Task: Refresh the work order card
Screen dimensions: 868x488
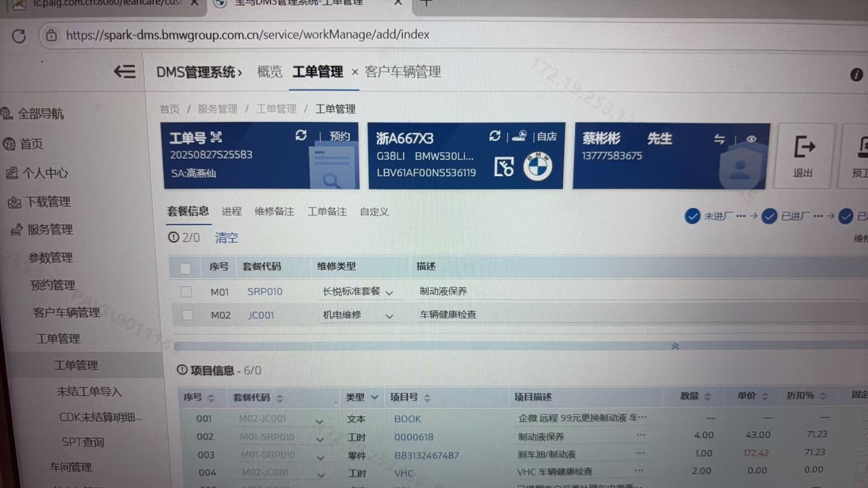Action: coord(301,136)
